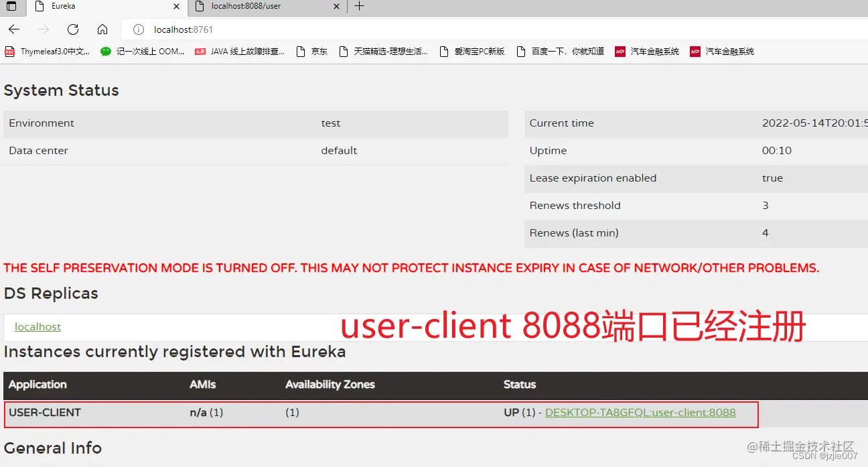Click the Application column header
The width and height of the screenshot is (868, 467).
click(x=38, y=385)
